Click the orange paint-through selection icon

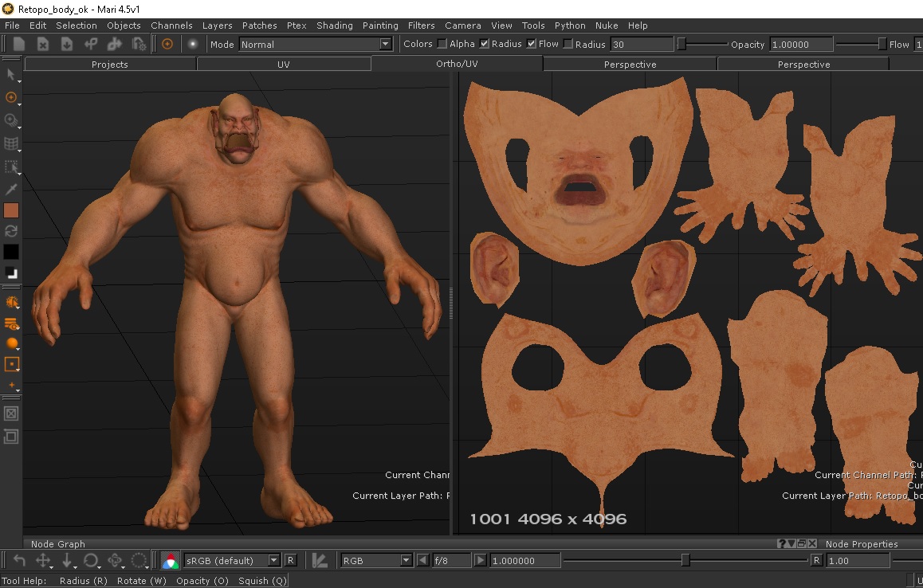[12, 303]
